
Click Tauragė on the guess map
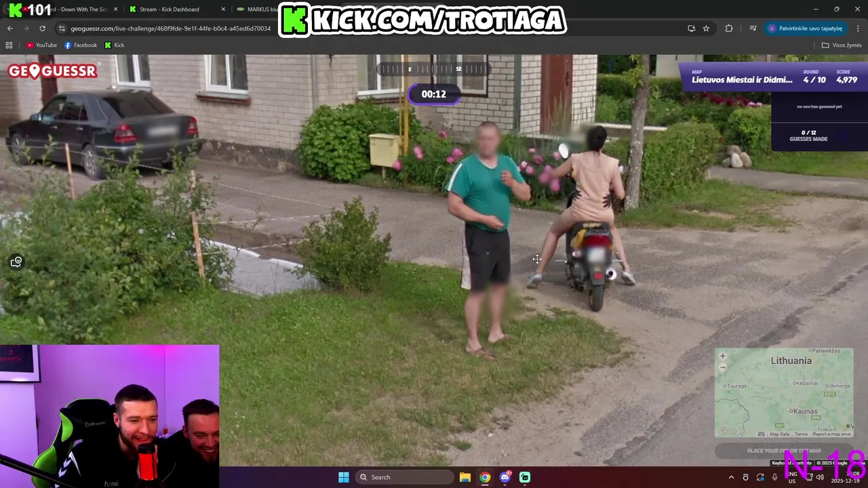pyautogui.click(x=735, y=386)
